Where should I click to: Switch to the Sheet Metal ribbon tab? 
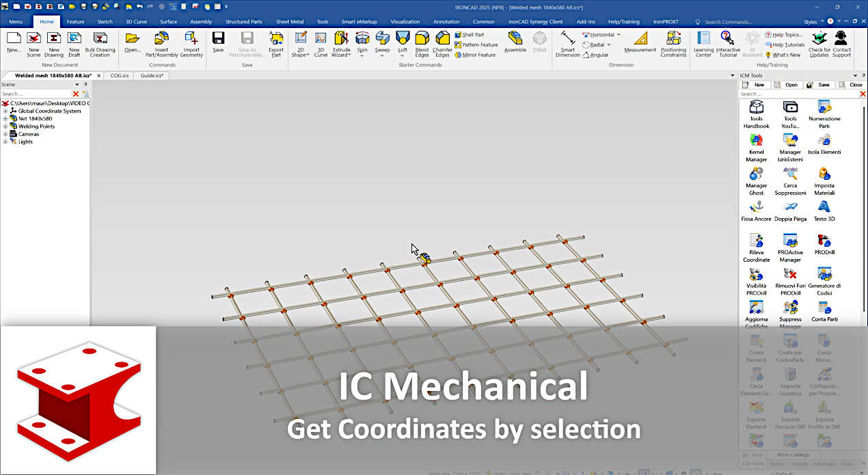pyautogui.click(x=289, y=21)
